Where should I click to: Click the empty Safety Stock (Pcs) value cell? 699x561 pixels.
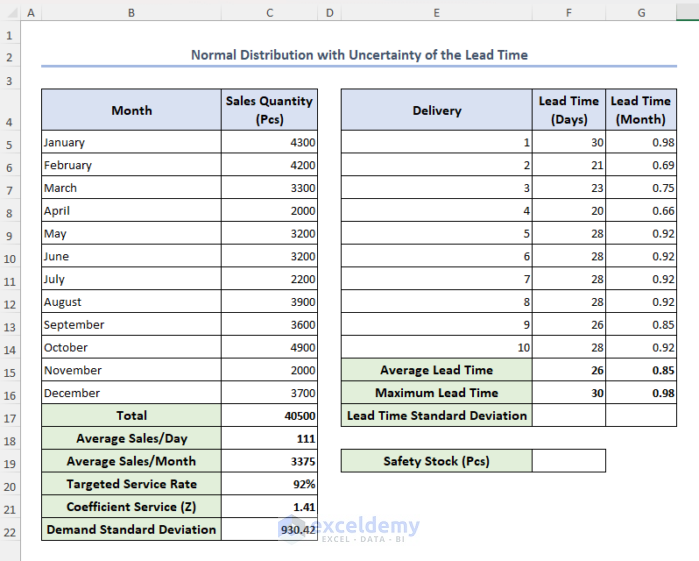tap(568, 461)
